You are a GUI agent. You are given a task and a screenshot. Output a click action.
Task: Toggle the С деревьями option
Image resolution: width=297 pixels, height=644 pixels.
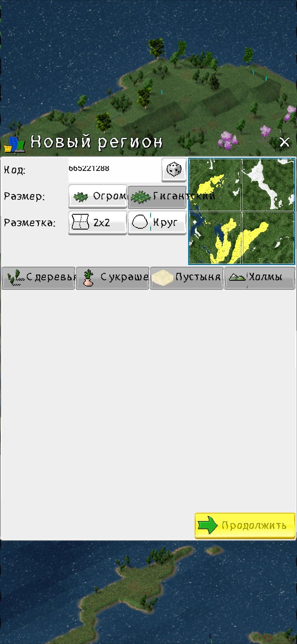tap(38, 278)
